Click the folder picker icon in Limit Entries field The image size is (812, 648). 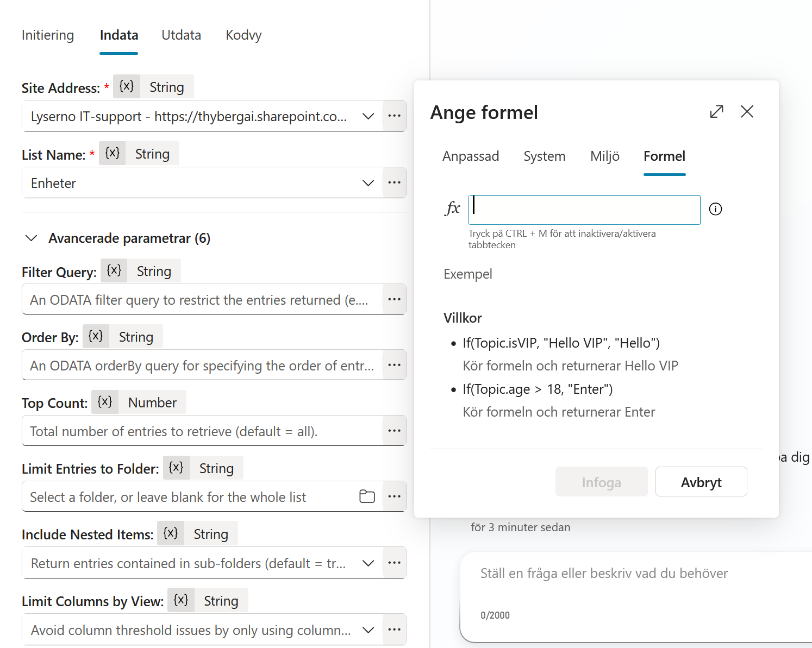(367, 496)
